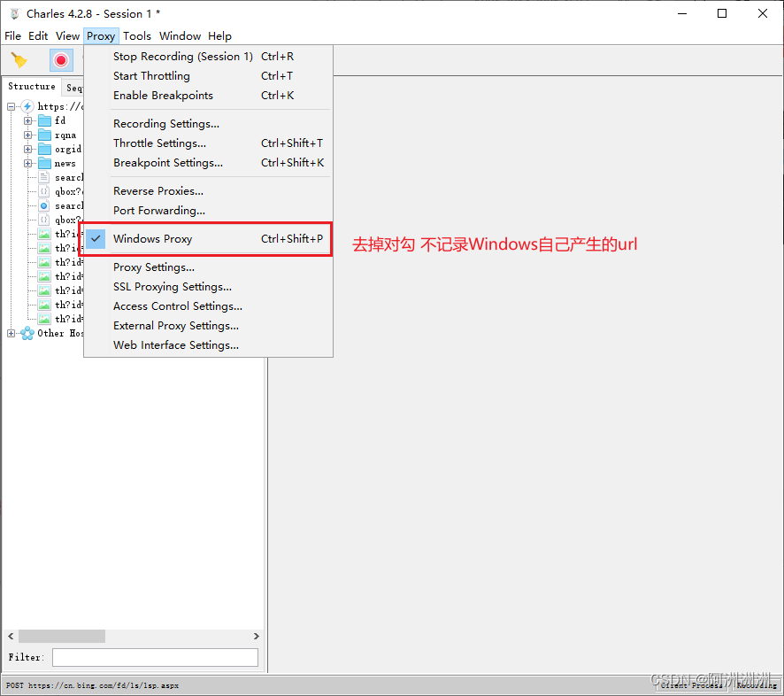This screenshot has height=696, width=784.
Task: Expand the orgid folder node
Action: (x=28, y=149)
